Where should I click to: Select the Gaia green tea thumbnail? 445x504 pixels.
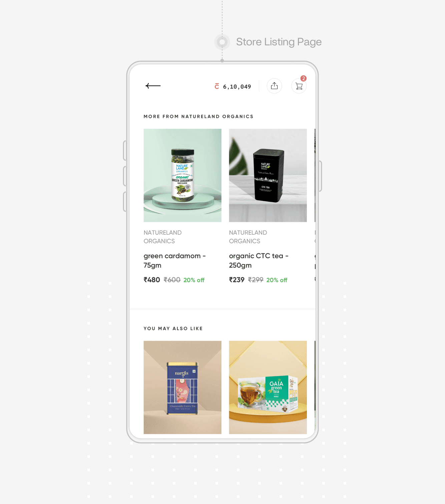pos(268,387)
